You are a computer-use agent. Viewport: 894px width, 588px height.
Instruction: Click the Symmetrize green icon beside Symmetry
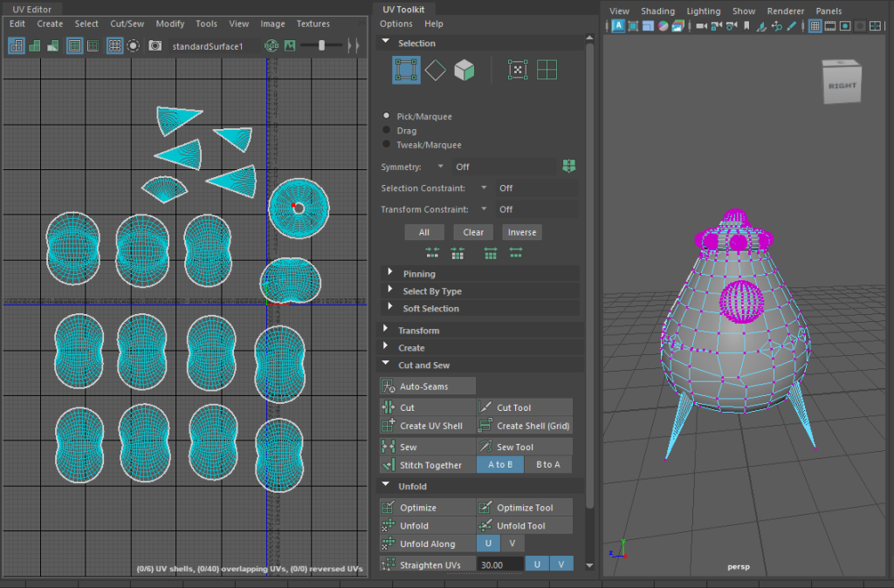point(569,166)
